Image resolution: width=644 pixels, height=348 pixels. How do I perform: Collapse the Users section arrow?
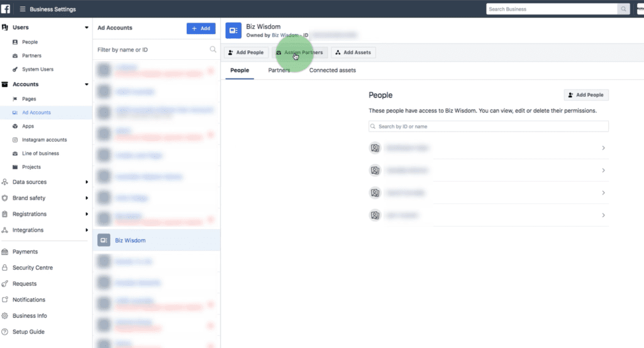tap(87, 28)
